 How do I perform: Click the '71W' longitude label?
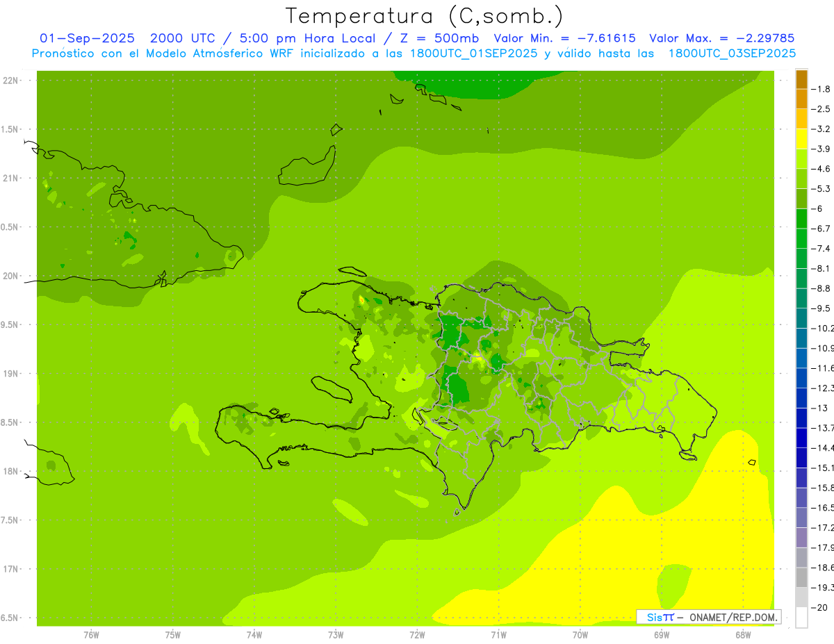pos(498,635)
